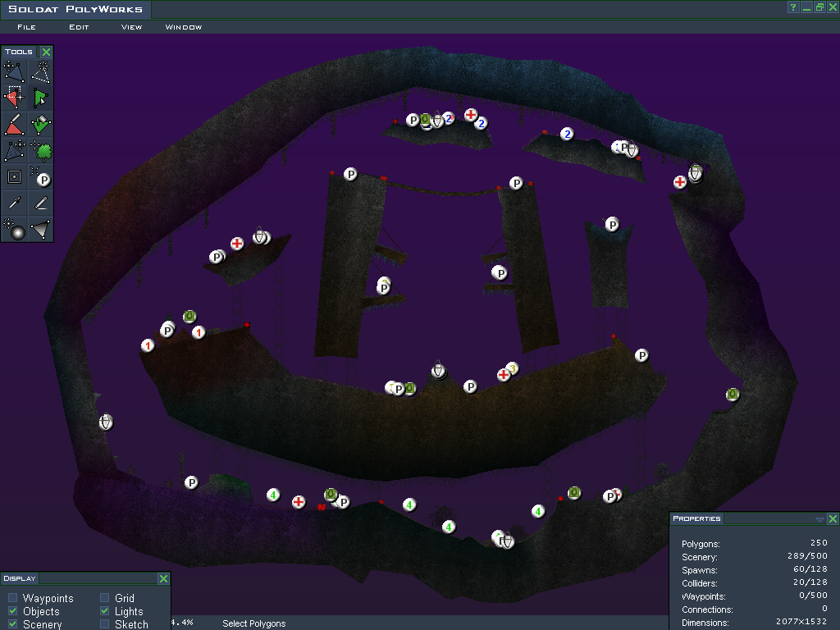Image resolution: width=840 pixels, height=630 pixels.
Task: Disable the Lights display checkbox
Action: tap(105, 611)
